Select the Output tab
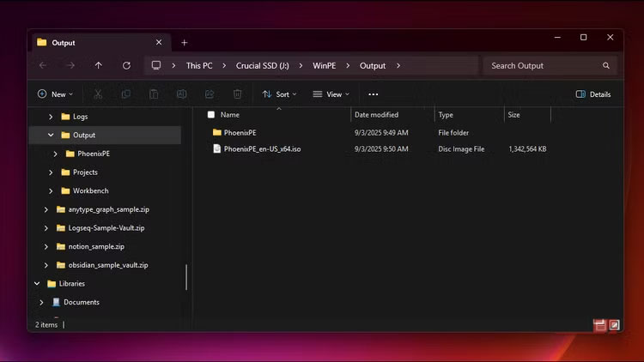 pyautogui.click(x=100, y=42)
